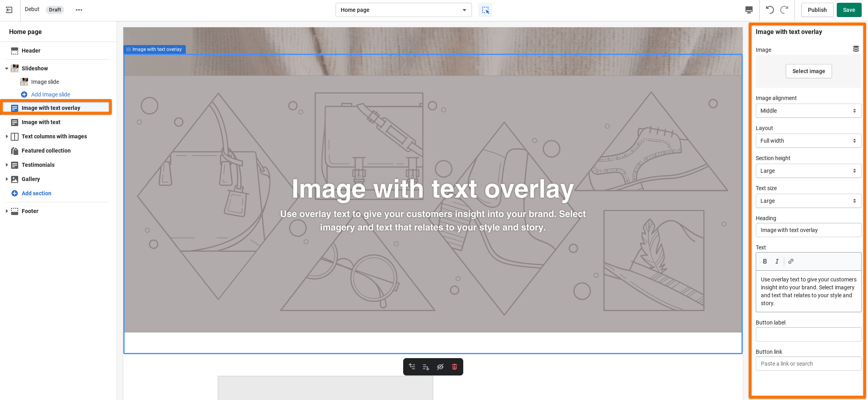Click the Draft status badge

pyautogui.click(x=55, y=10)
